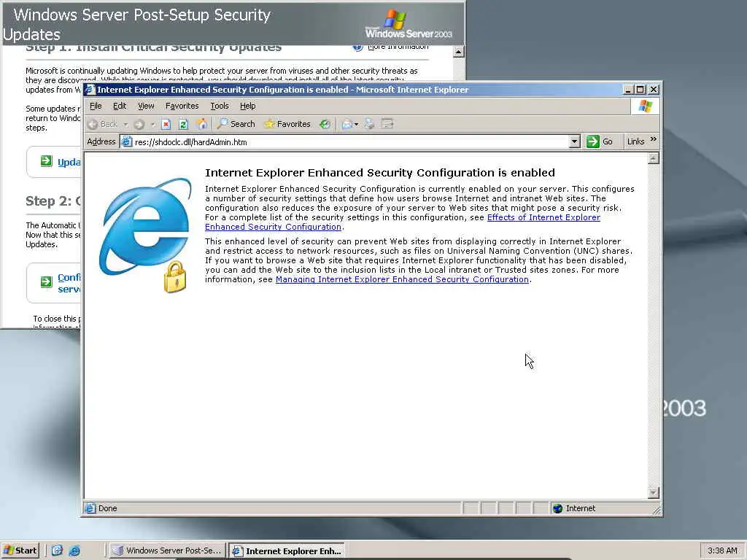
Task: Open the Favorites menu in menu bar
Action: point(182,106)
